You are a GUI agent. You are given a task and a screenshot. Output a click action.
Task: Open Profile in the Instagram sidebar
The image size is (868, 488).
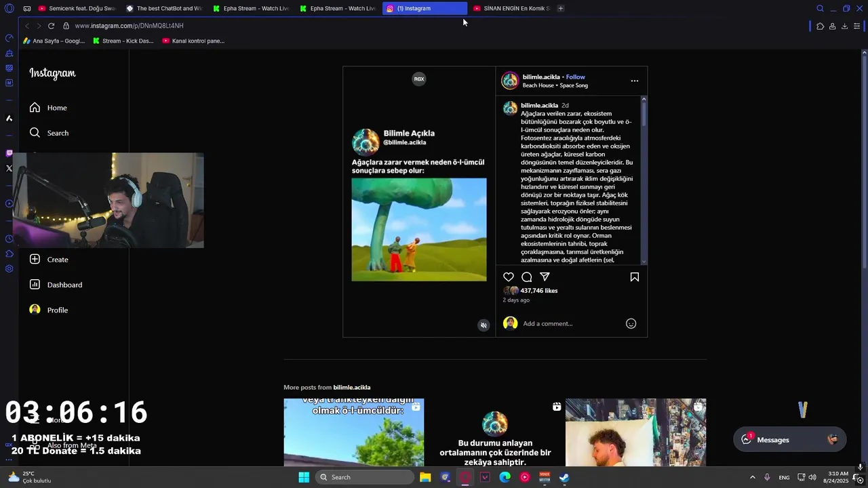click(49, 310)
